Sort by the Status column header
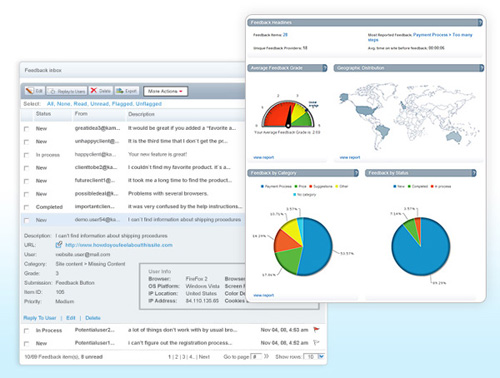Viewport: 500px width, 378px height. pyautogui.click(x=43, y=114)
